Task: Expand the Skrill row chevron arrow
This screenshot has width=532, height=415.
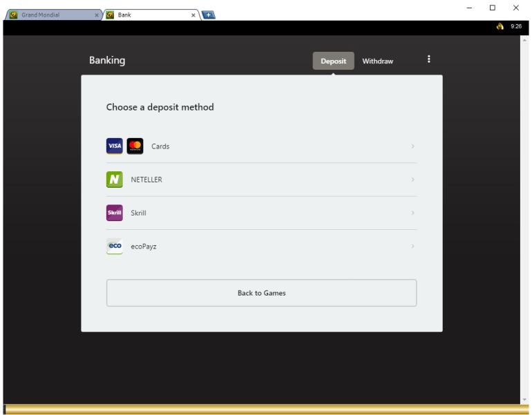Action: [x=412, y=213]
